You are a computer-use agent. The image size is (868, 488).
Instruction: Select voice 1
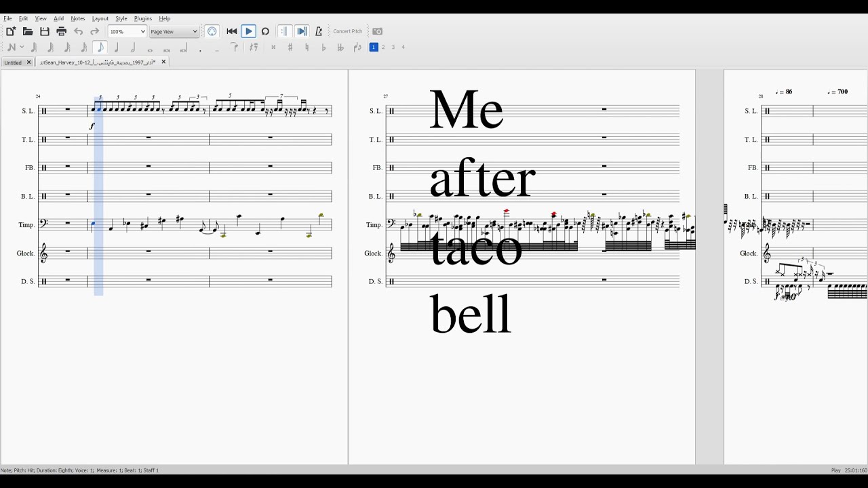click(x=373, y=47)
